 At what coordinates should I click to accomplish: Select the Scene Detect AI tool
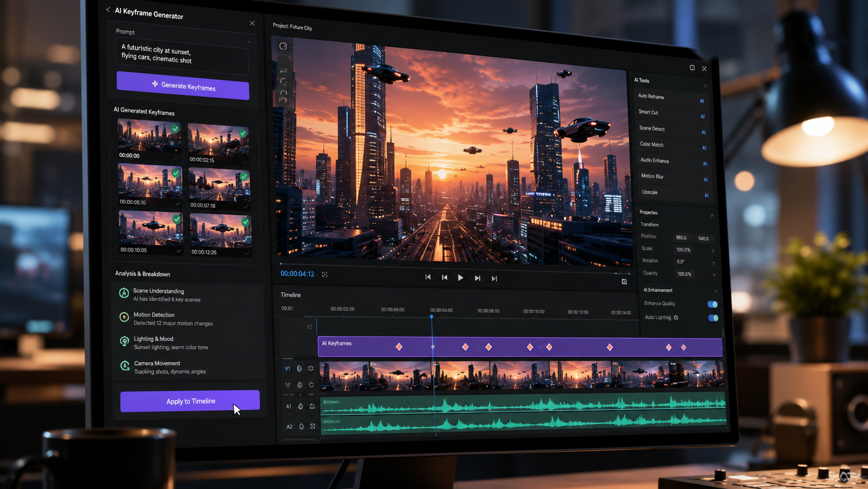coord(672,130)
